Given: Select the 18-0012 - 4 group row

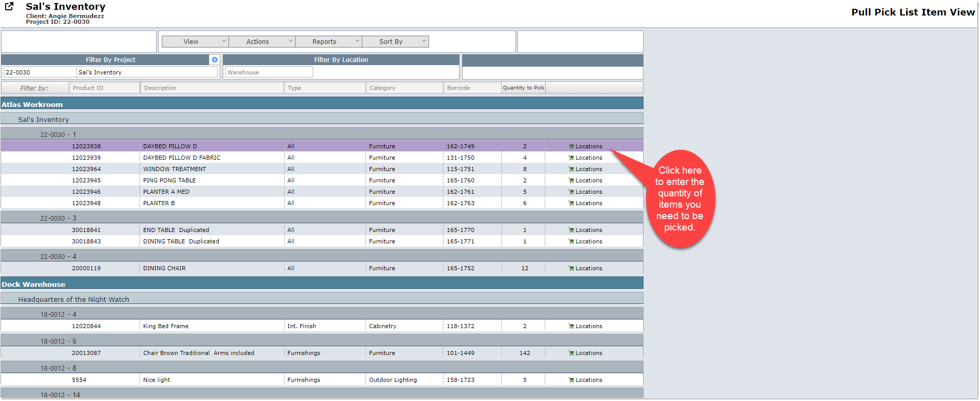Looking at the screenshot, I should (322, 314).
